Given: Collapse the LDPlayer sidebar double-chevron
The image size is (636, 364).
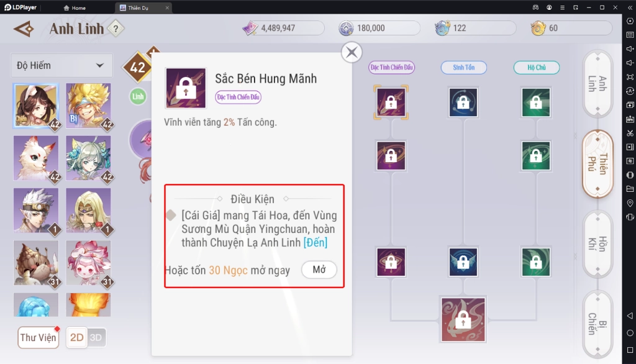Looking at the screenshot, I should (630, 7).
